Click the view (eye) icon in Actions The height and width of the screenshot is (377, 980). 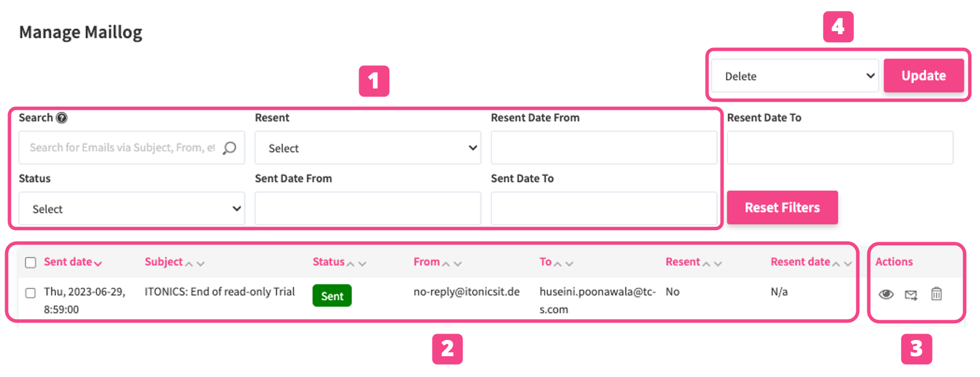886,295
